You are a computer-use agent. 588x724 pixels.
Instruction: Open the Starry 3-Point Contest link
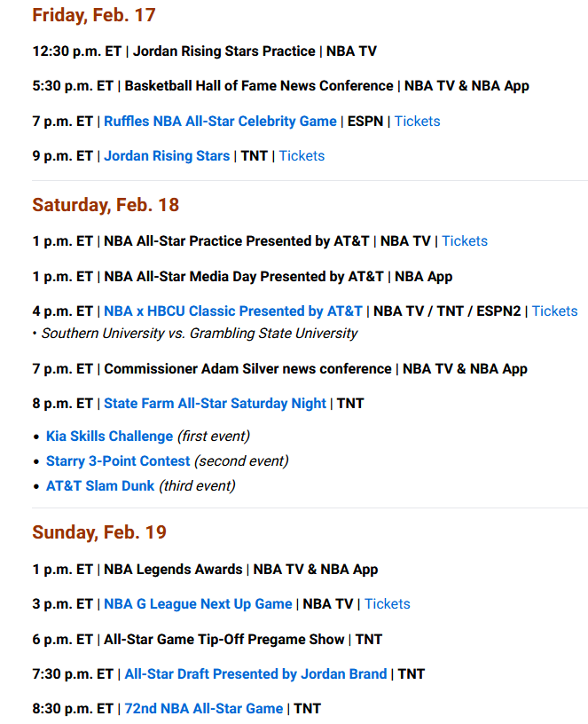(x=118, y=461)
